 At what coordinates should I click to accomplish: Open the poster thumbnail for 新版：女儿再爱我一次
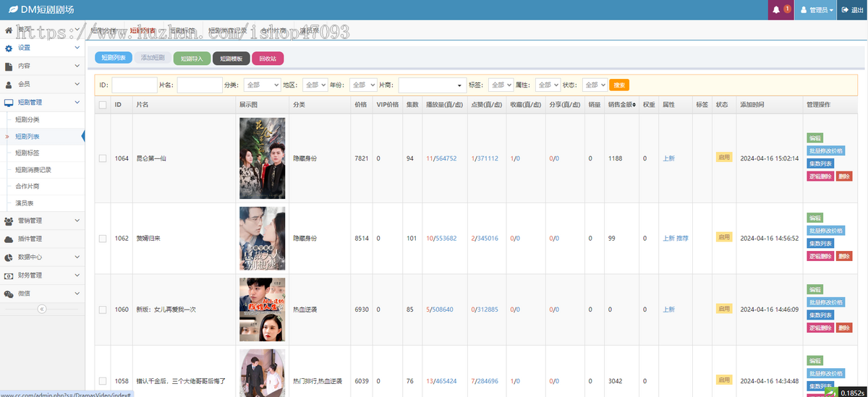pyautogui.click(x=262, y=310)
